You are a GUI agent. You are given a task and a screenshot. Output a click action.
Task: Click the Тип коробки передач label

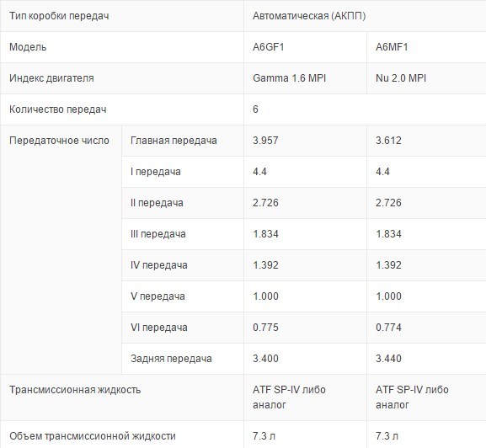[59, 16]
